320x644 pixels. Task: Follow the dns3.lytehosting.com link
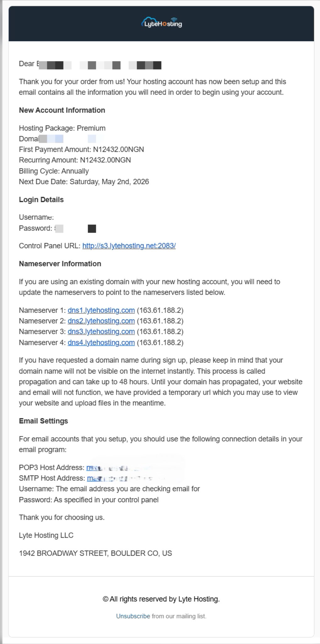101,332
